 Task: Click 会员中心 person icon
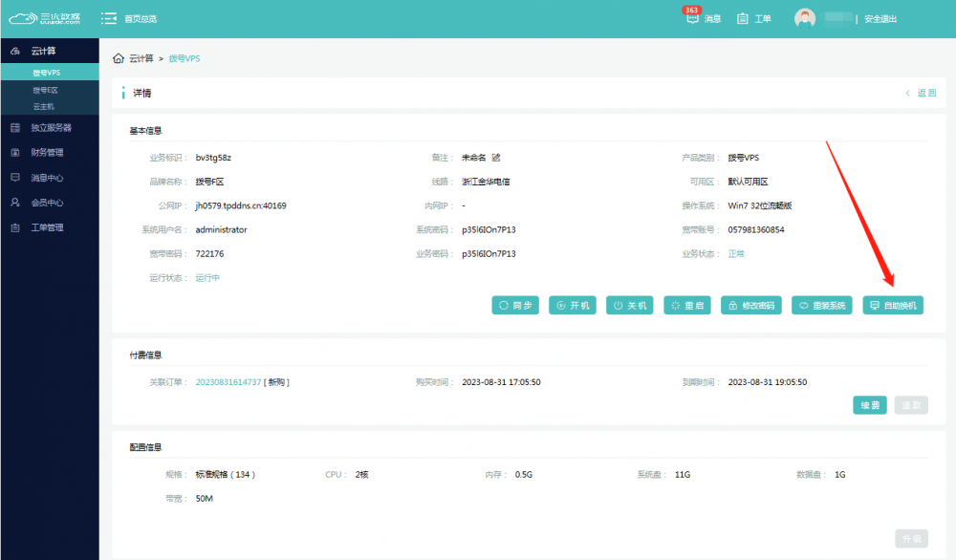tap(16, 203)
